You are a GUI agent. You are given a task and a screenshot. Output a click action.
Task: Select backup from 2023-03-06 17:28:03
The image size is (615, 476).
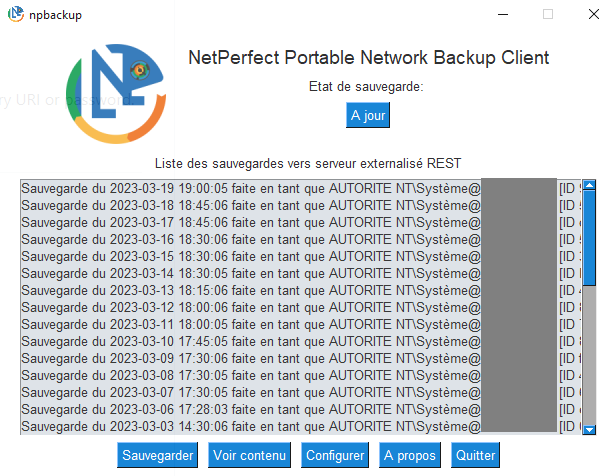coord(300,409)
